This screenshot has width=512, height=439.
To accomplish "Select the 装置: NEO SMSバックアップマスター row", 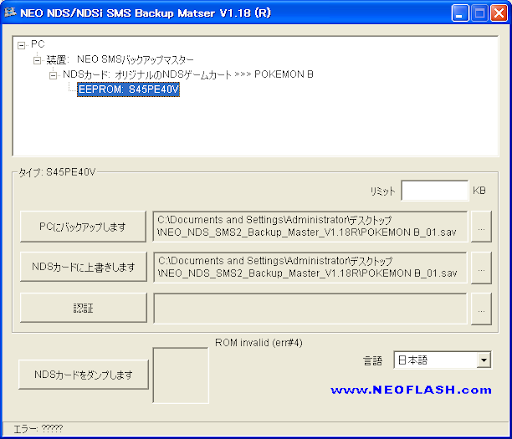I will tap(120, 60).
